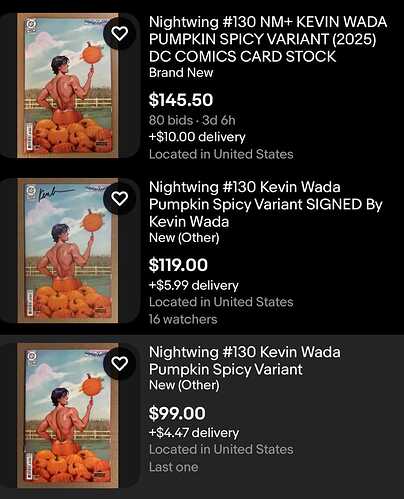Toggle watchlist heart on $99.00 listing

pos(119,363)
